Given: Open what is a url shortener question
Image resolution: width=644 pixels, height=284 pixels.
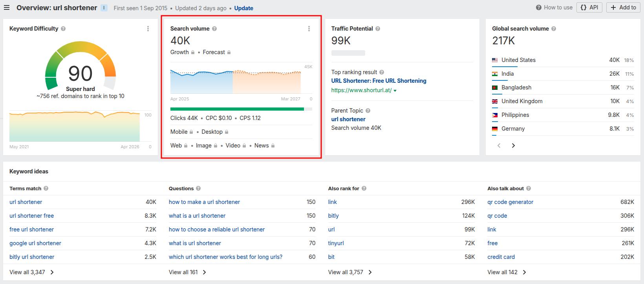Looking at the screenshot, I should point(197,216).
